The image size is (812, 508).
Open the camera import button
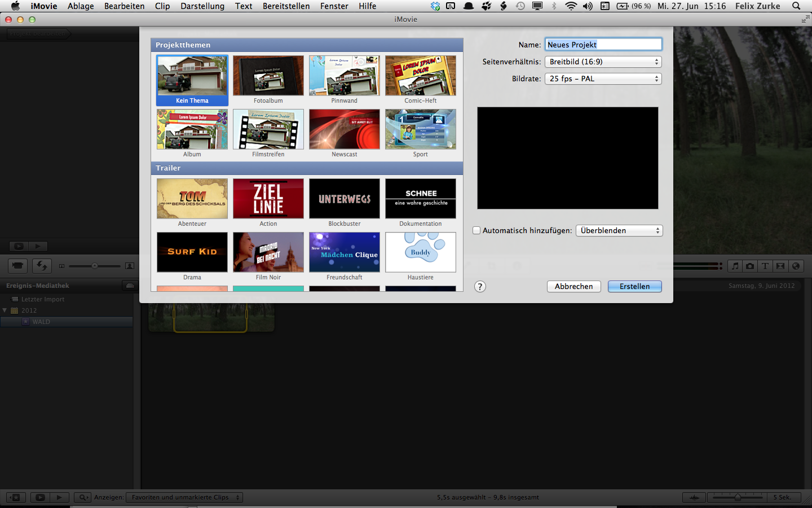point(18,266)
